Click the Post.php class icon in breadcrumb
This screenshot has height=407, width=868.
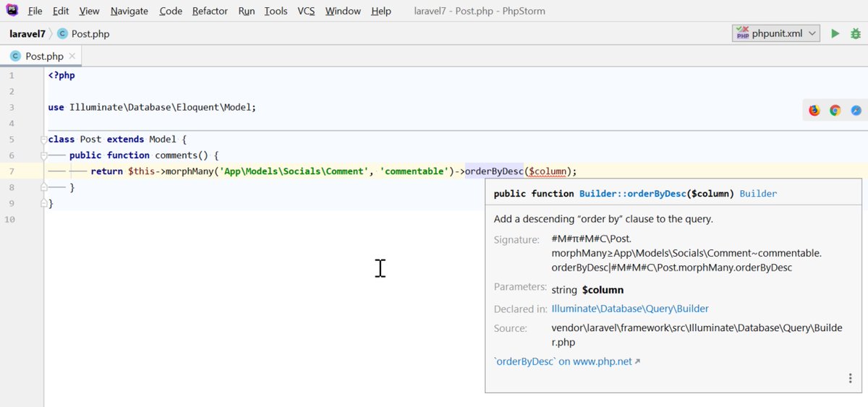(x=62, y=33)
